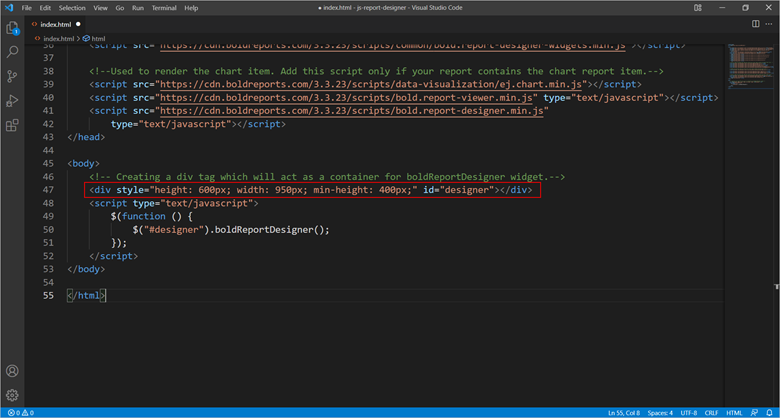
Task: Open the ej.chart.min.js script URL
Action: (x=371, y=84)
